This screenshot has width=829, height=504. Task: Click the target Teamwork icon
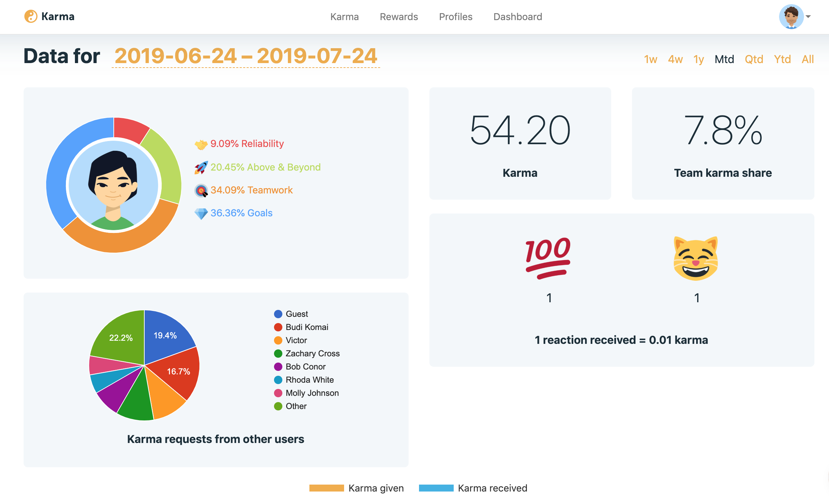[x=201, y=190]
